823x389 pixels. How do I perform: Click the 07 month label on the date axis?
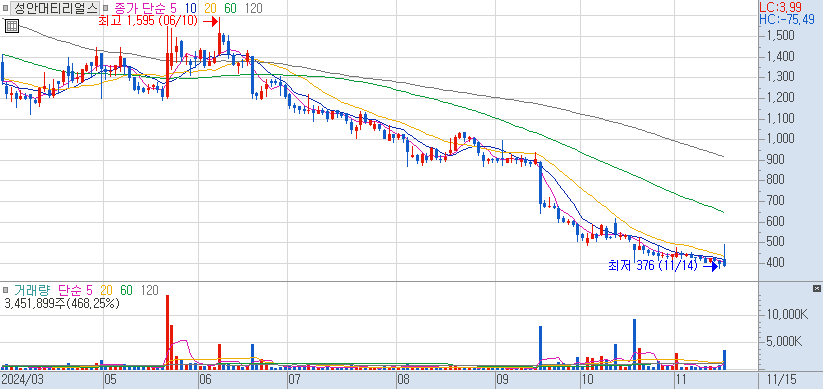coord(294,379)
